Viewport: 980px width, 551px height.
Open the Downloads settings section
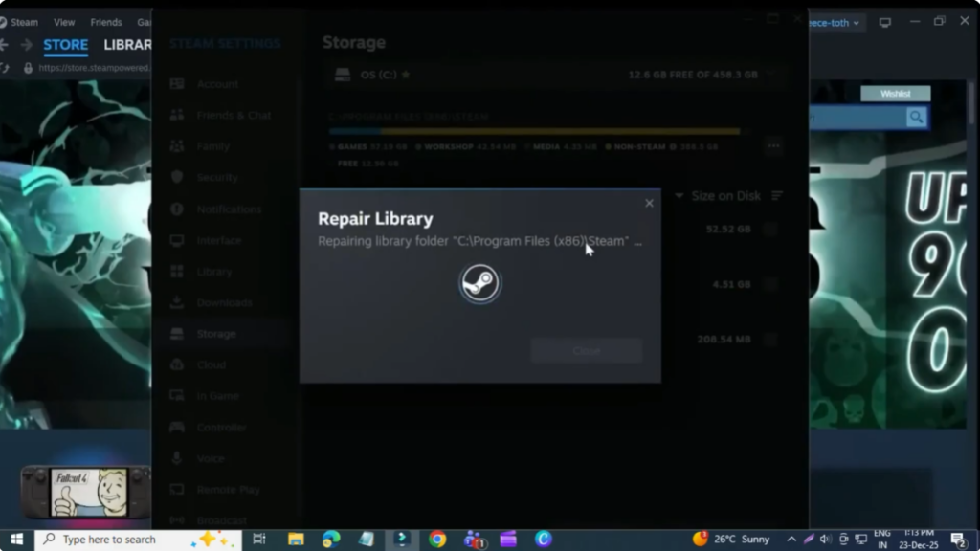point(204,302)
